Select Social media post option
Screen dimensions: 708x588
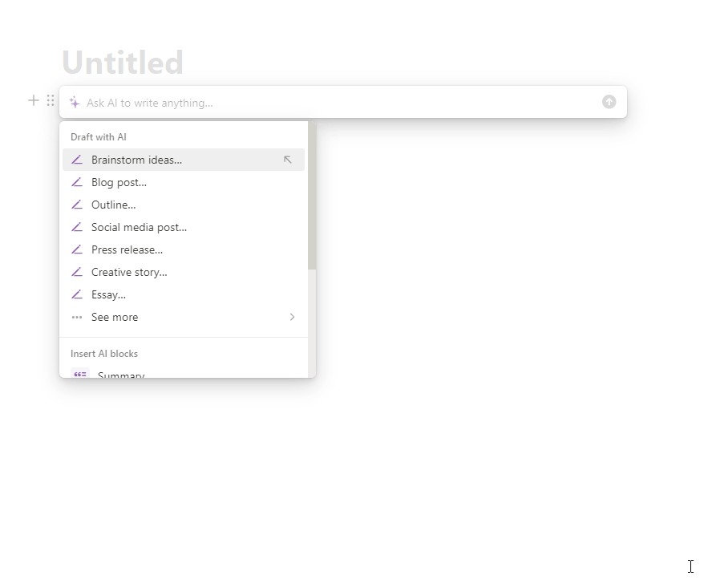pos(184,227)
